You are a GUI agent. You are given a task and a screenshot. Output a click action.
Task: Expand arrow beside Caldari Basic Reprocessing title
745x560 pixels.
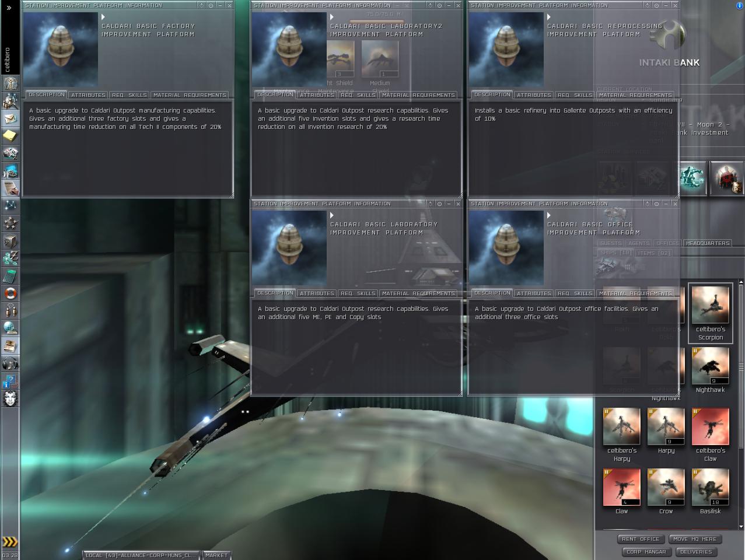click(x=549, y=17)
